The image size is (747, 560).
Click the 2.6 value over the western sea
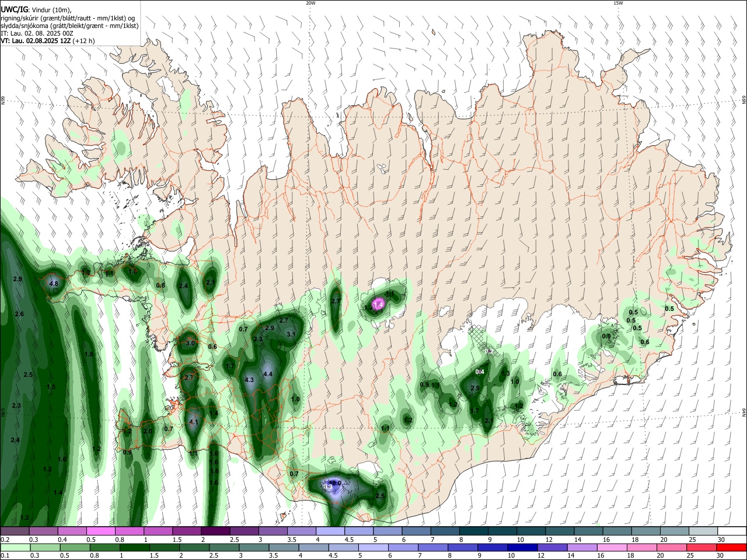19,314
